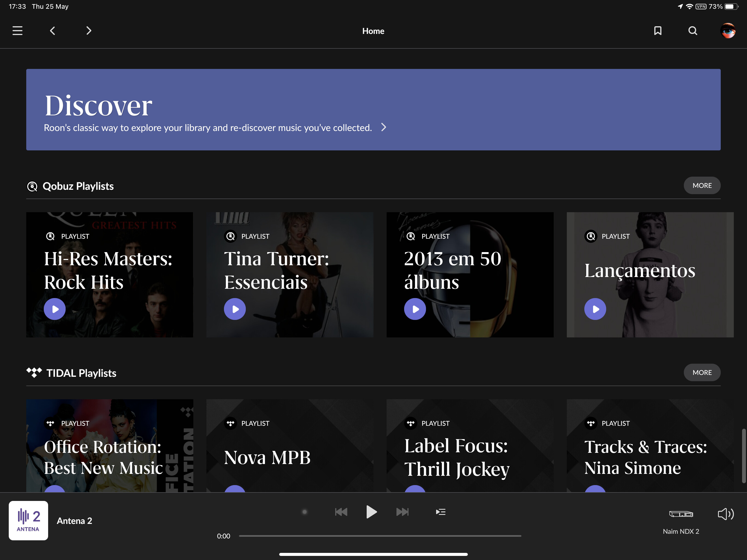Click the playback progress bar

(380, 536)
